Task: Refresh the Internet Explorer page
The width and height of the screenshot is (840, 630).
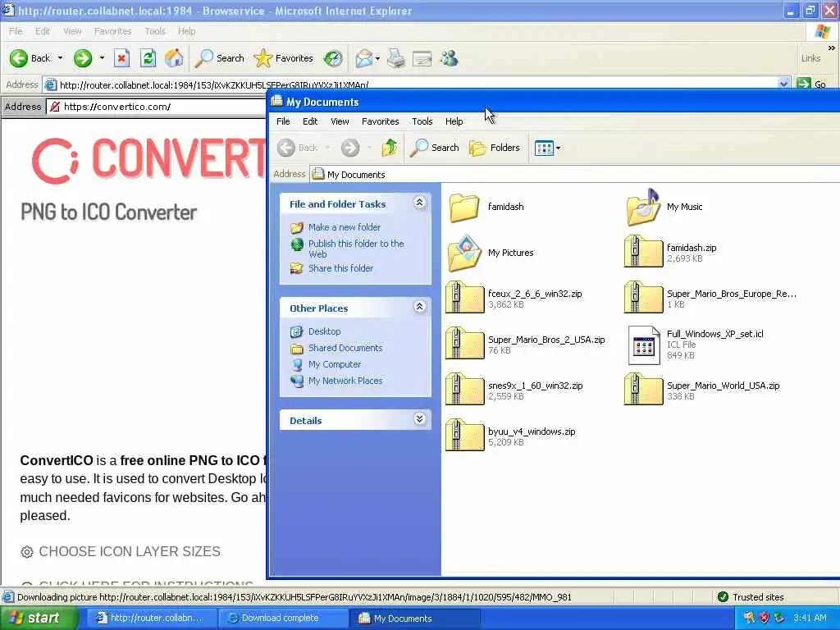Action: click(148, 58)
